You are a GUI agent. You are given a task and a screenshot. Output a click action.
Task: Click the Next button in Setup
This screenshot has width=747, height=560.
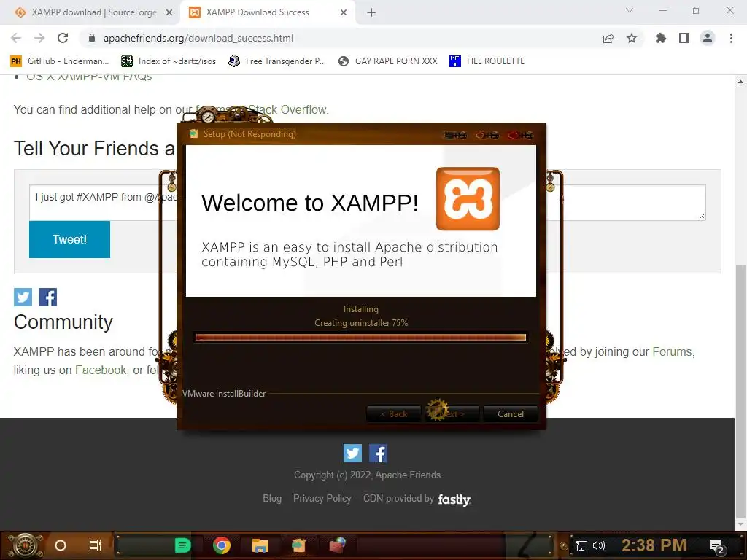pos(452,414)
